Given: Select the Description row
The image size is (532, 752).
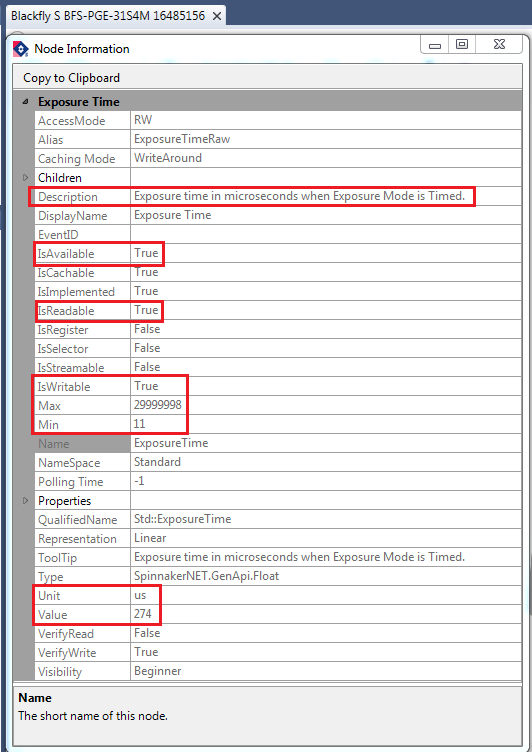Looking at the screenshot, I should point(278,197).
